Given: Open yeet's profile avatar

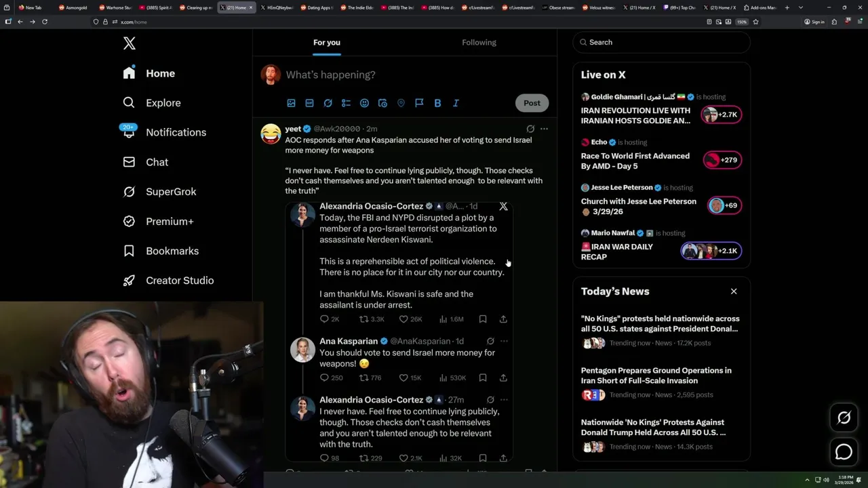Looking at the screenshot, I should (x=271, y=134).
